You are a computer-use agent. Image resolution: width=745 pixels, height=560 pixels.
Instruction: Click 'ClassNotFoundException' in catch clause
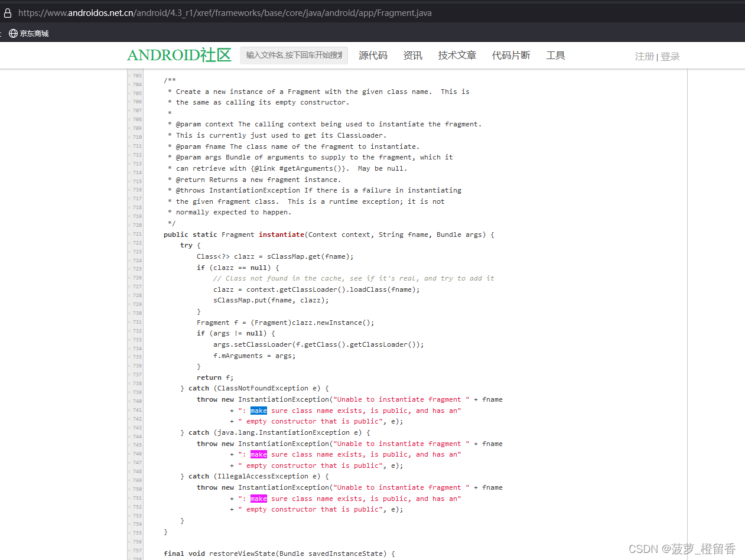(263, 388)
